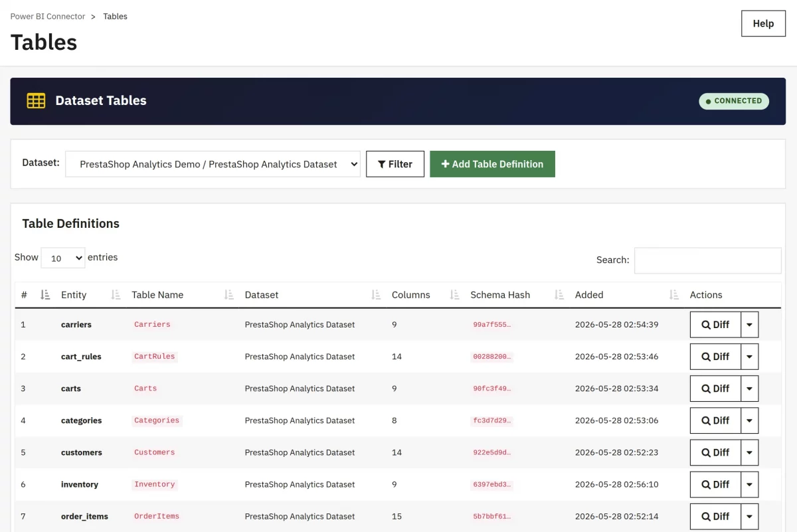Expand actions caret for inventory row
The image size is (797, 532).
749,484
